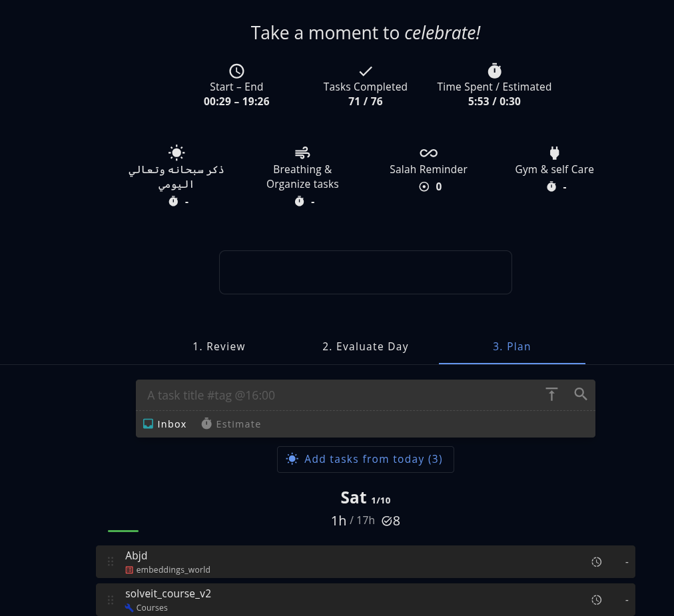Image resolution: width=674 pixels, height=616 pixels.
Task: Switch to the 1. Review tab
Action: click(x=218, y=346)
